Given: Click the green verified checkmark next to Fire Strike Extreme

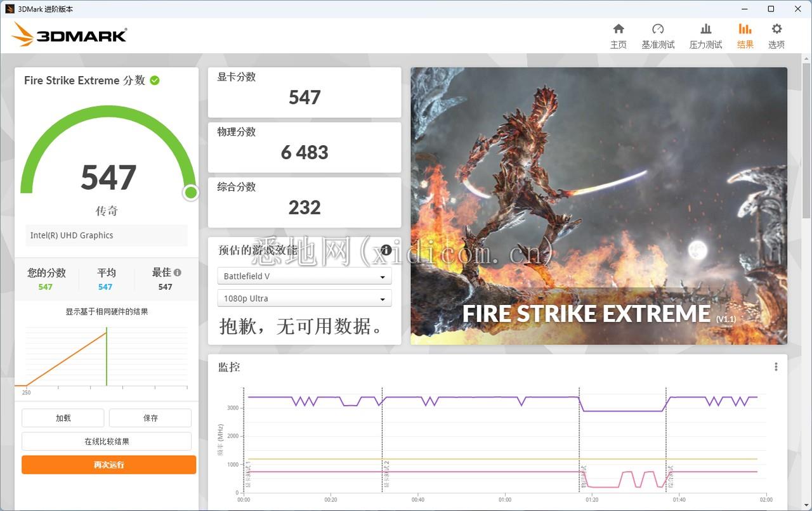Looking at the screenshot, I should pyautogui.click(x=154, y=80).
